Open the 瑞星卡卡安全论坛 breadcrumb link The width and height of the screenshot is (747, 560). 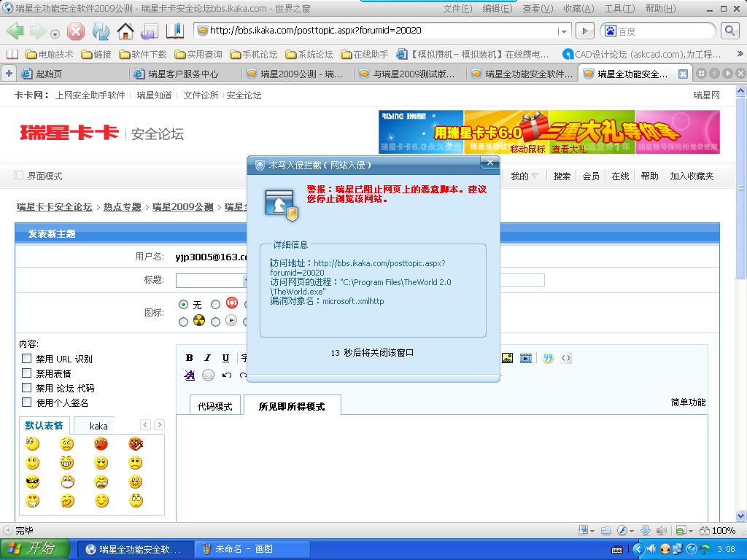point(54,206)
